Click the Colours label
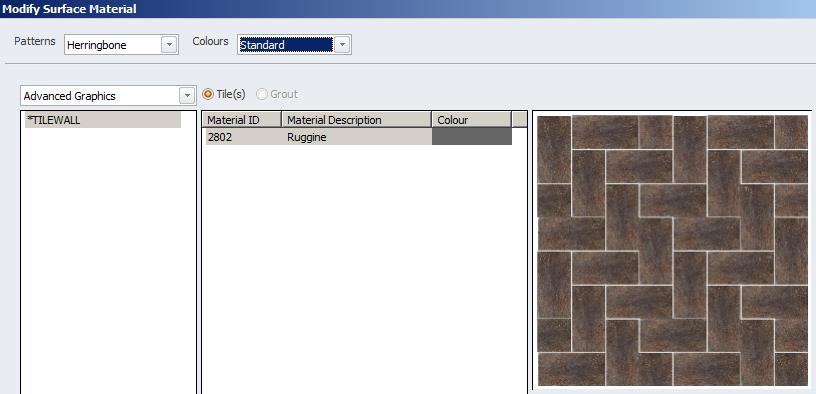The width and height of the screenshot is (816, 394). [x=210, y=42]
